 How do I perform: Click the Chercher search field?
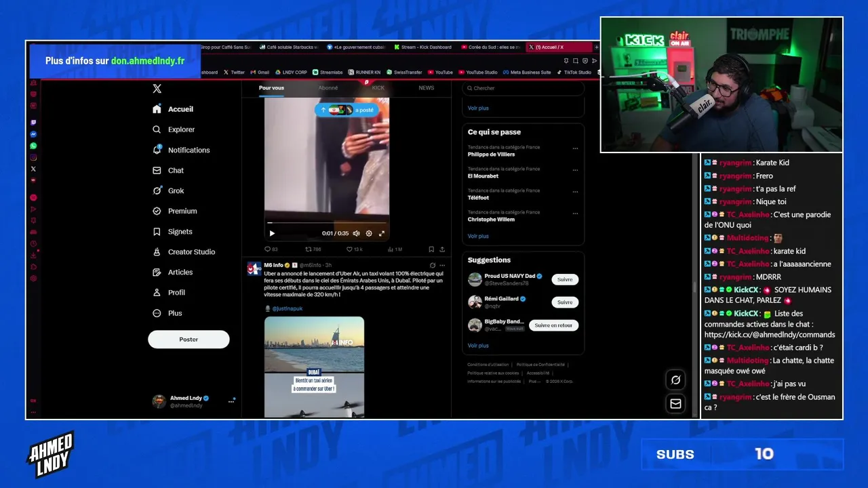pyautogui.click(x=523, y=88)
